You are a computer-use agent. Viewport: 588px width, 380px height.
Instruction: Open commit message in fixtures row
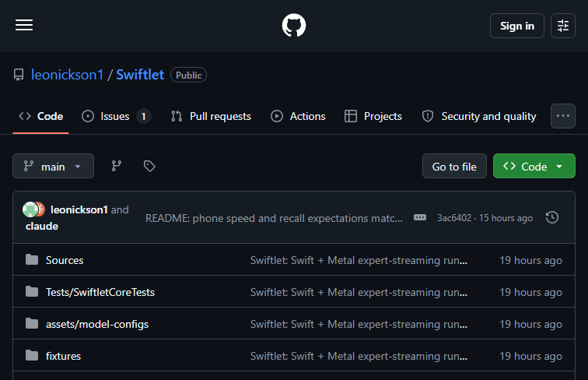pyautogui.click(x=359, y=356)
